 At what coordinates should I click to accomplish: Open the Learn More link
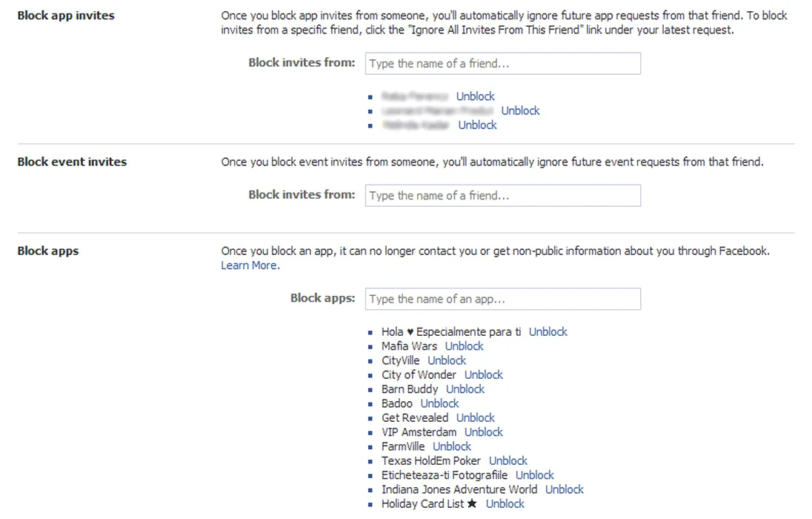(250, 265)
